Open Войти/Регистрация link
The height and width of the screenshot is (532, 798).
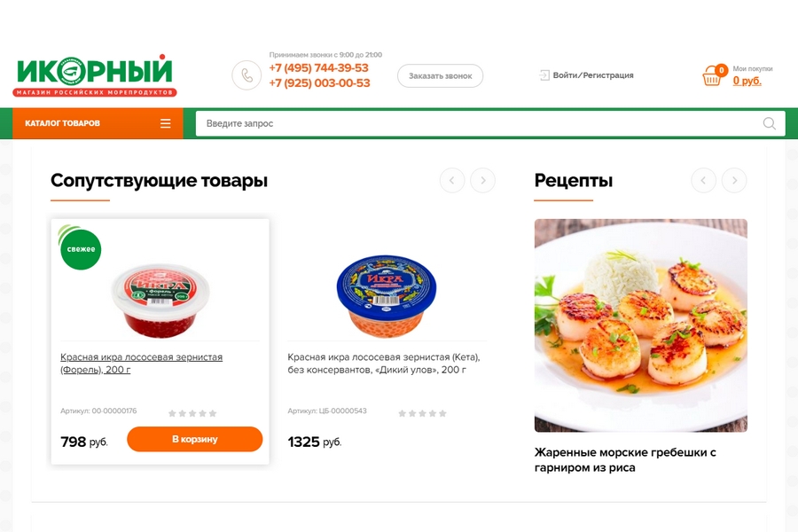593,75
